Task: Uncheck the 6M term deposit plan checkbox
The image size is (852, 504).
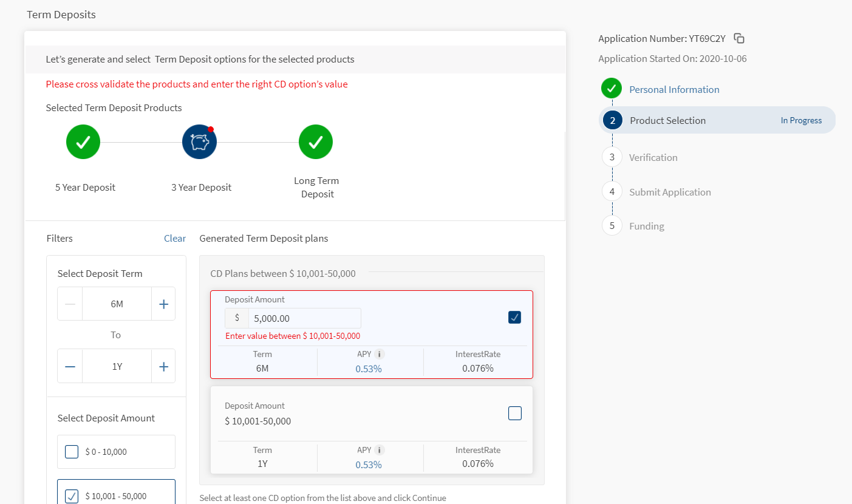Action: [x=514, y=317]
